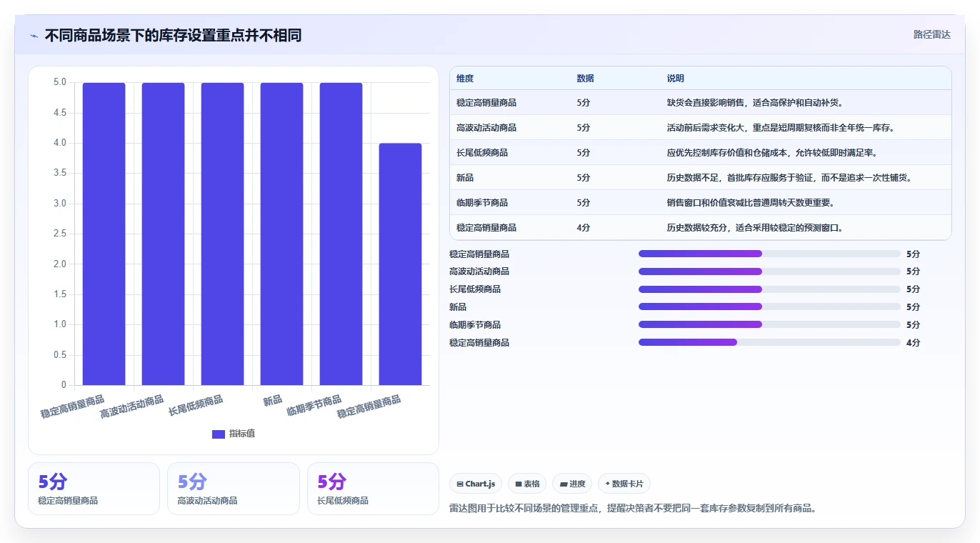Open the 5分 长尾低频商品 summary card

point(373,489)
